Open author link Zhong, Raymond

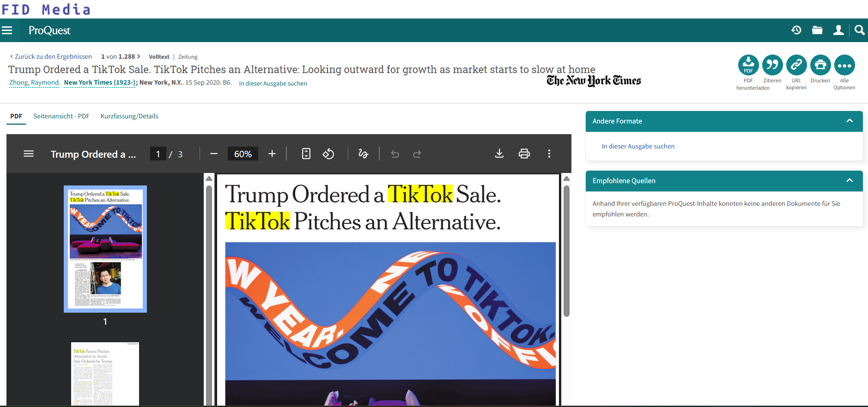34,83
